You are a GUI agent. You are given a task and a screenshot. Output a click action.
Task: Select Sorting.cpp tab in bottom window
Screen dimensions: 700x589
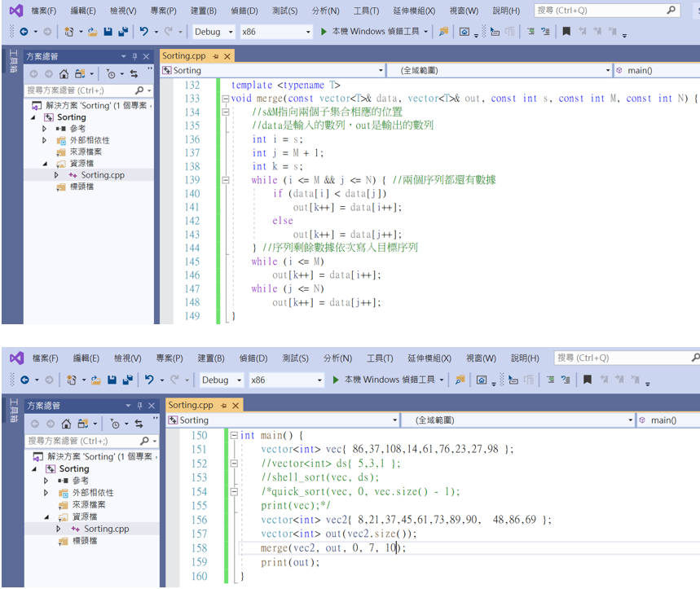(191, 405)
